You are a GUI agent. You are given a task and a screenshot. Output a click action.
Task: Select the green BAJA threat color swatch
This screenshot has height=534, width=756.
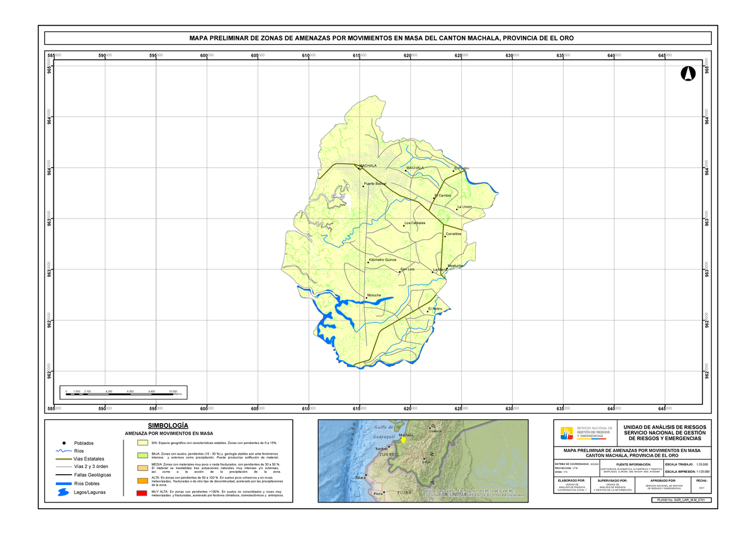[x=142, y=455]
